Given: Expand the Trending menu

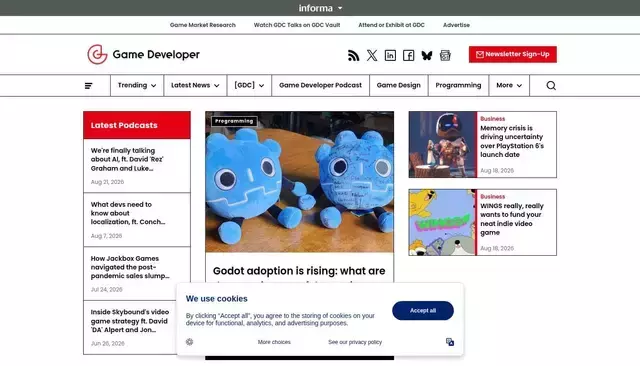Looking at the screenshot, I should pos(137,85).
